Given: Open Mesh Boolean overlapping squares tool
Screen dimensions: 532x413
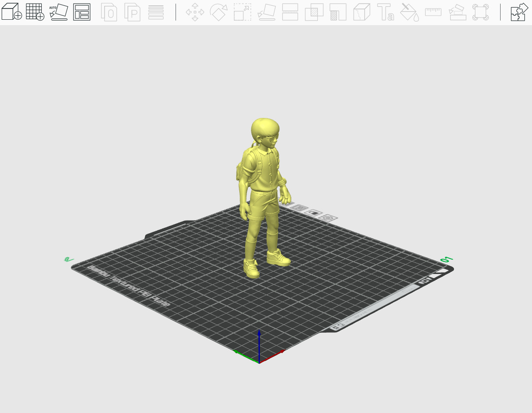Looking at the screenshot, I should 314,12.
